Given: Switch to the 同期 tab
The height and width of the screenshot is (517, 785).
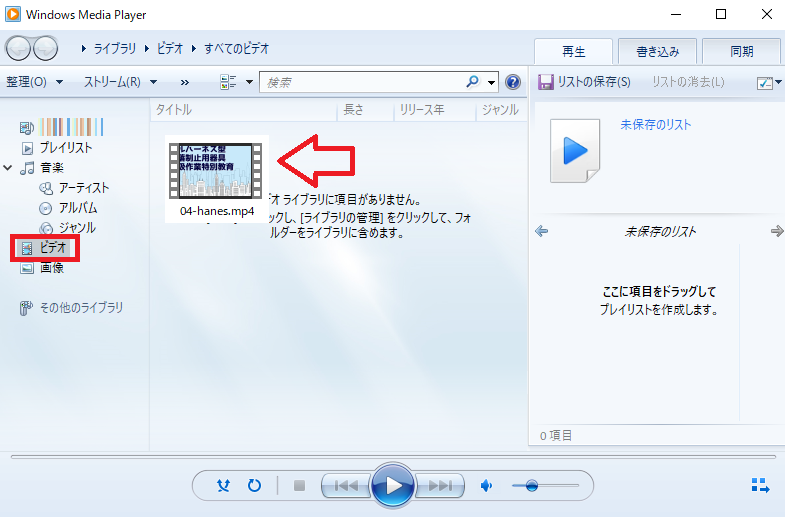Looking at the screenshot, I should 741,52.
